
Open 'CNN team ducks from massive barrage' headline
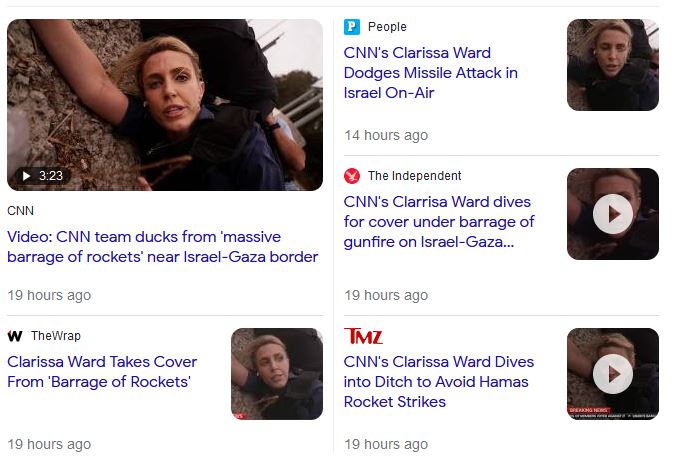click(162, 247)
